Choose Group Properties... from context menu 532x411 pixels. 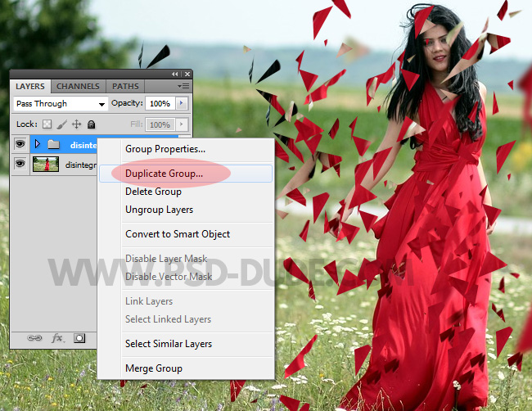click(186, 149)
